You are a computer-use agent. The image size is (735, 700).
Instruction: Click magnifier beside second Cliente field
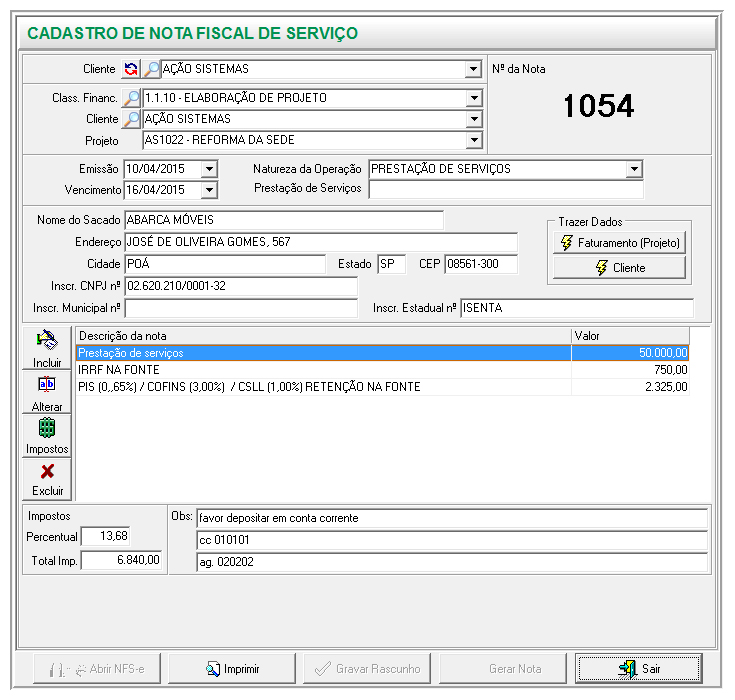[131, 119]
